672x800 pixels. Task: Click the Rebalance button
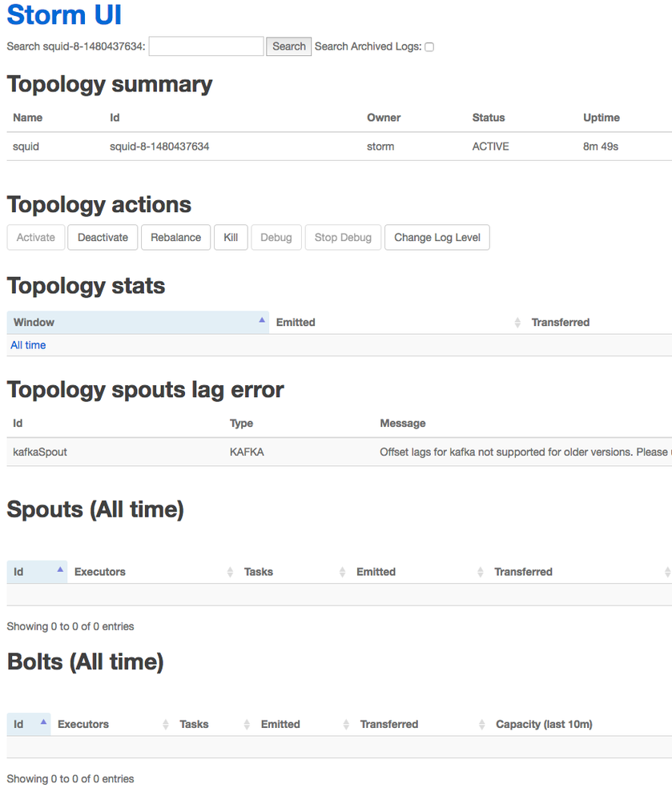click(175, 238)
